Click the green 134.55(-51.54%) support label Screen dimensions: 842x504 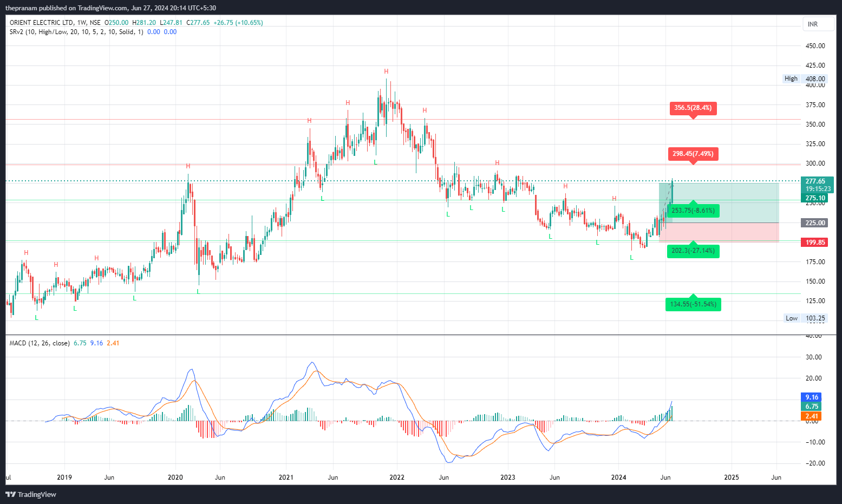click(x=693, y=304)
